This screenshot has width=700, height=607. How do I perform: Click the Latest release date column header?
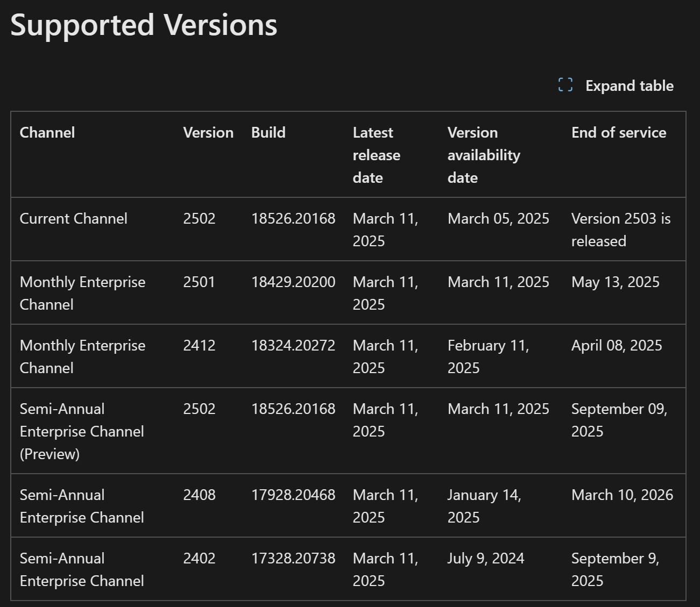pos(376,155)
